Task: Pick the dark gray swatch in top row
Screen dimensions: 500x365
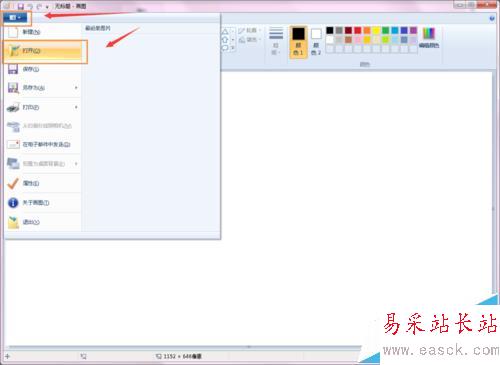Action: [x=339, y=31]
